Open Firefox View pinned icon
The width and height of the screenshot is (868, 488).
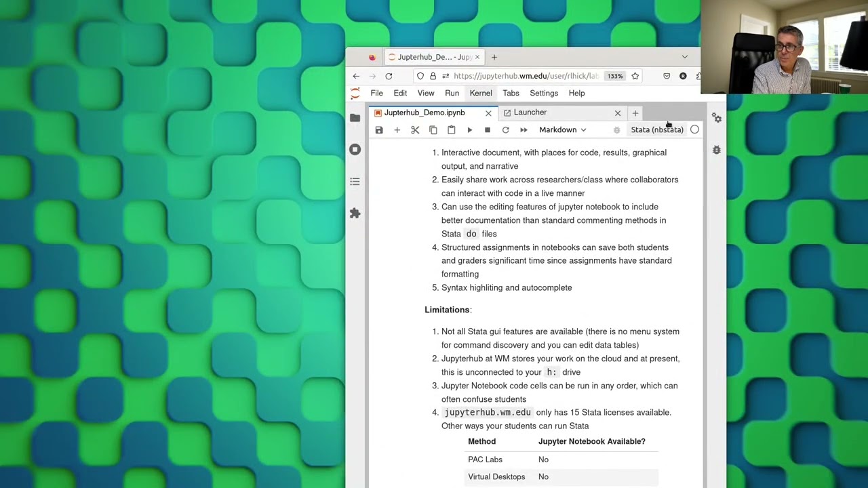[372, 57]
